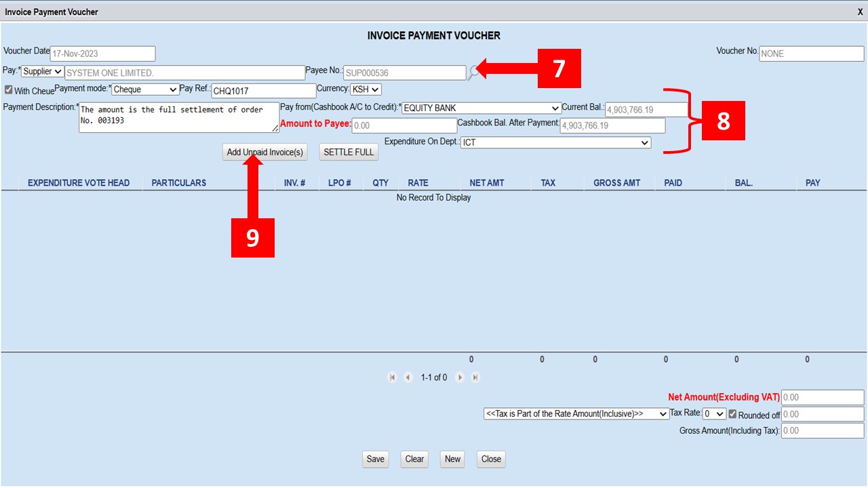Click the Payee No. search magnifier icon

point(473,72)
